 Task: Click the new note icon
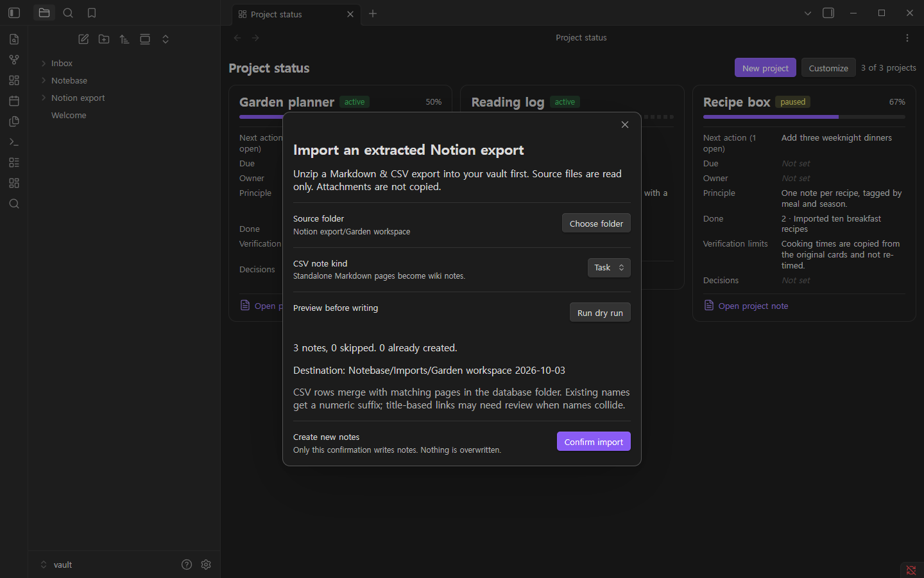83,39
